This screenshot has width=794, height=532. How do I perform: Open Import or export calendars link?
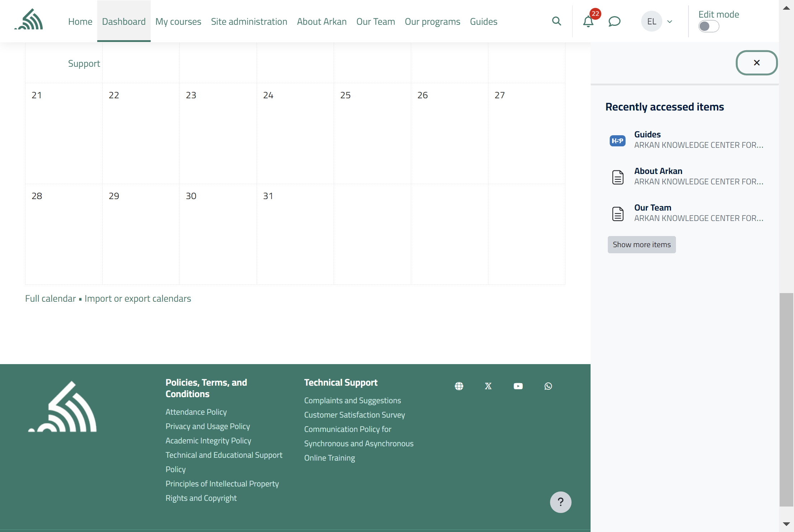click(x=138, y=298)
